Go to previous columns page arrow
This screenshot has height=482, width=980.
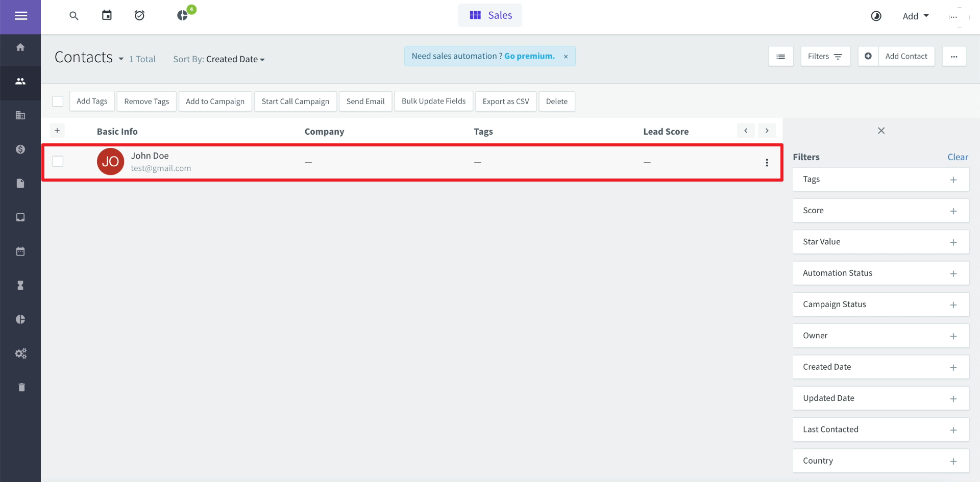(x=746, y=131)
